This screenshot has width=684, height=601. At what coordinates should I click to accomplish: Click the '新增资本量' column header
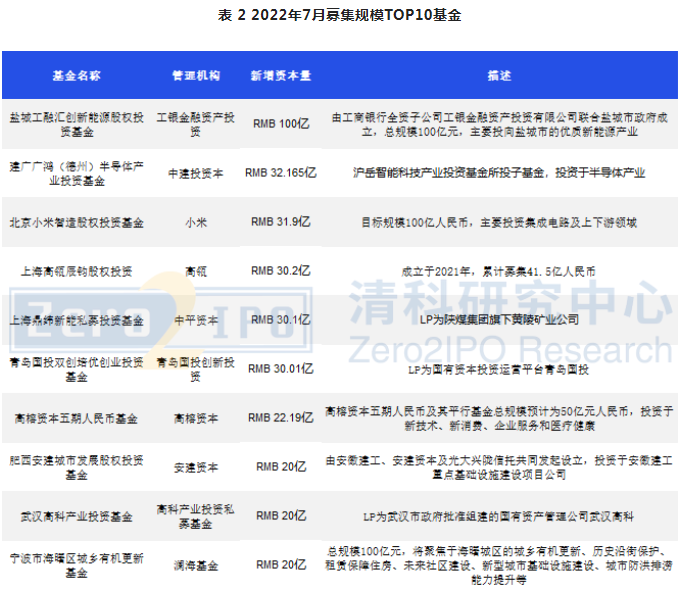280,75
